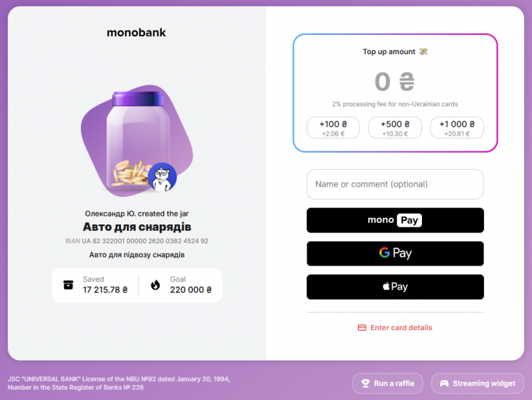
Task: Click the Name or comment field
Action: point(395,184)
